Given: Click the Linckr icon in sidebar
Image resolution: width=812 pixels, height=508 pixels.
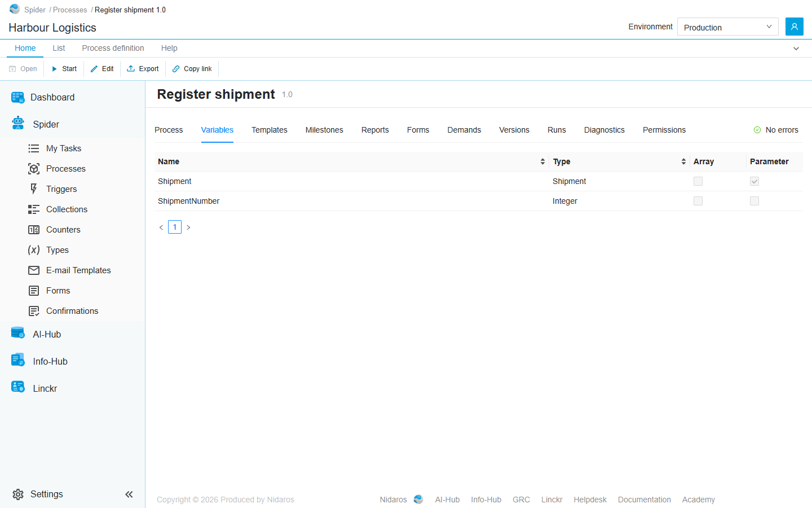Looking at the screenshot, I should tap(18, 387).
